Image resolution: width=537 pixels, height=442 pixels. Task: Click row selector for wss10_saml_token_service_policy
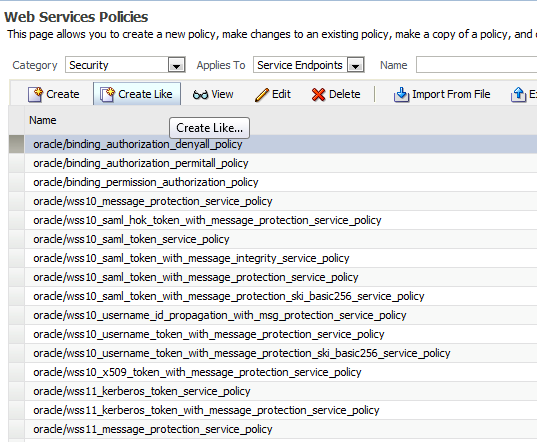(x=16, y=239)
